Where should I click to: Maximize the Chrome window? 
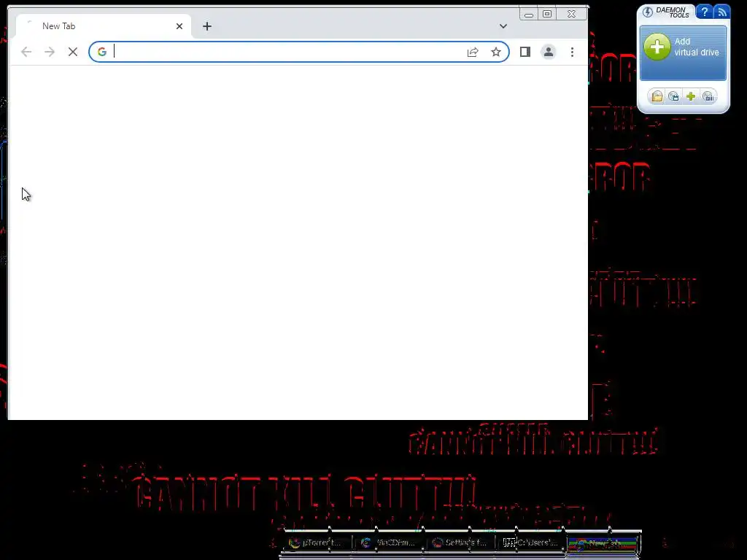click(x=547, y=15)
